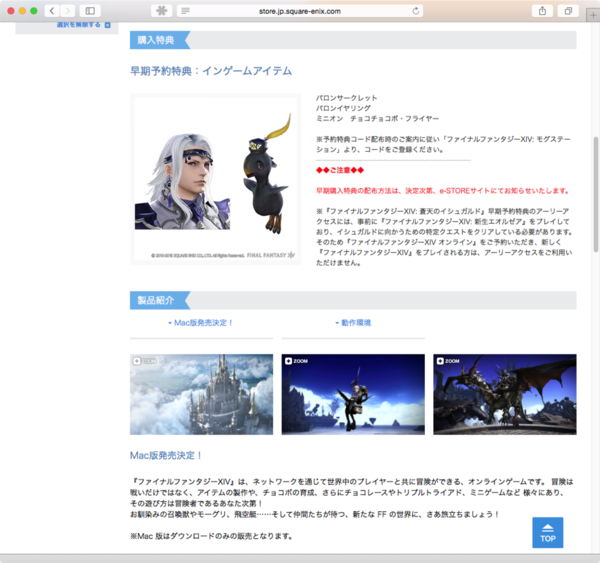Image resolution: width=600 pixels, height=563 pixels.
Task: Zoom the dragon screenshot thumbnail
Action: 505,394
